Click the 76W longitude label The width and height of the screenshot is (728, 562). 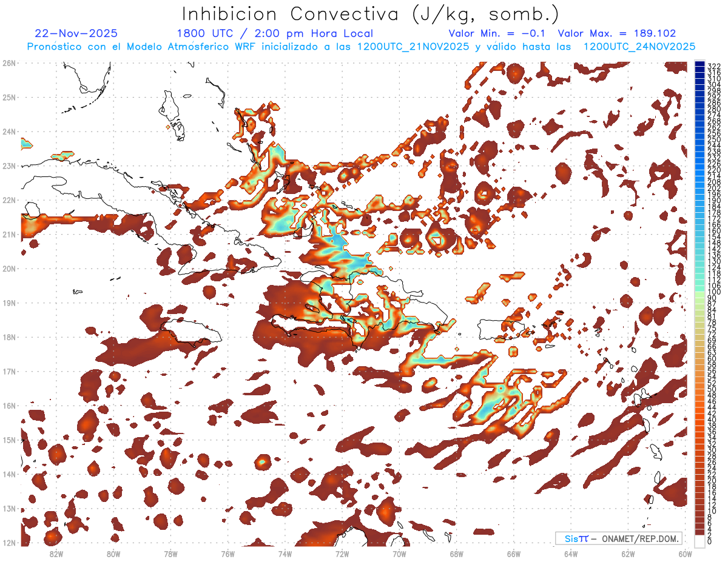pyautogui.click(x=228, y=554)
